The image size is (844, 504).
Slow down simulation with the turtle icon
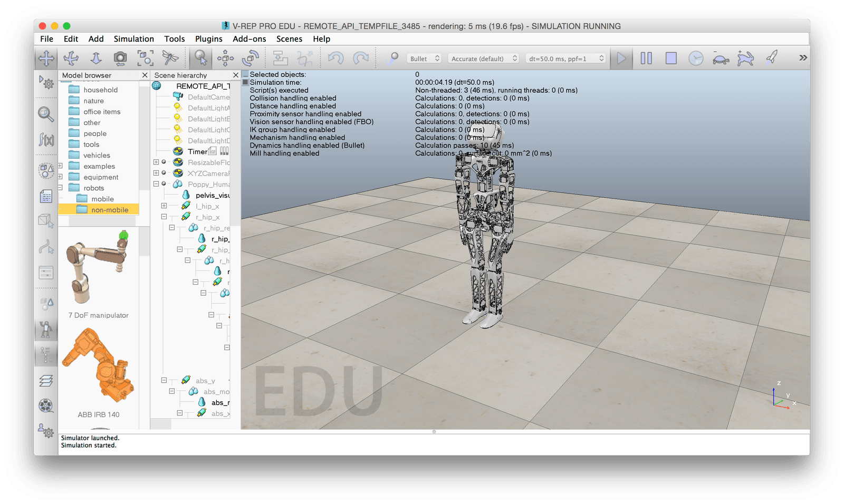[x=721, y=58]
